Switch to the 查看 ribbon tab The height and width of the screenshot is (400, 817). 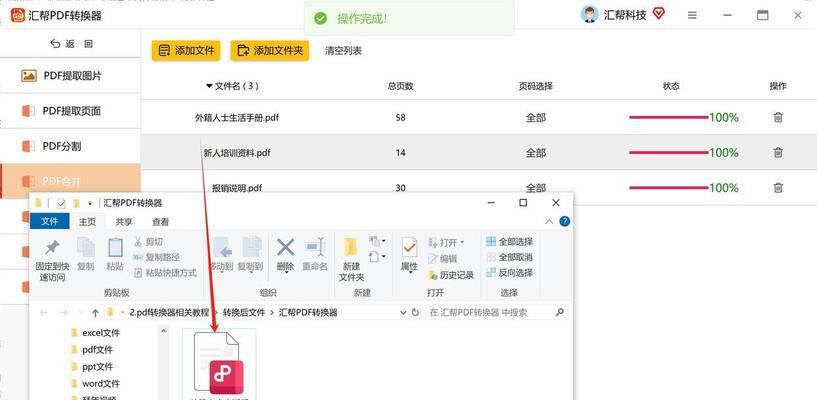(x=160, y=221)
